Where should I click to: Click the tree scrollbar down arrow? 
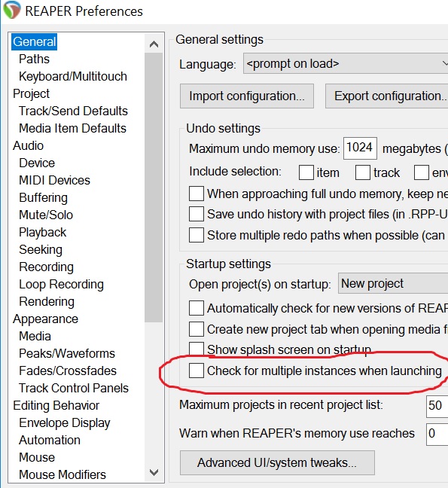point(154,472)
